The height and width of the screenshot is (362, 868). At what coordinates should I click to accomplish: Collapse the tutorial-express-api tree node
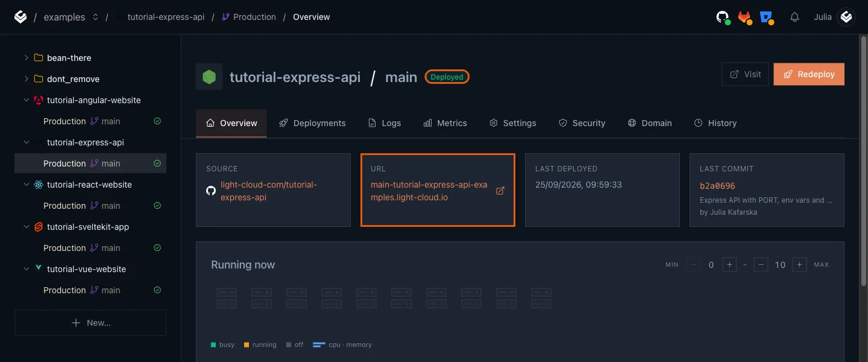click(26, 142)
